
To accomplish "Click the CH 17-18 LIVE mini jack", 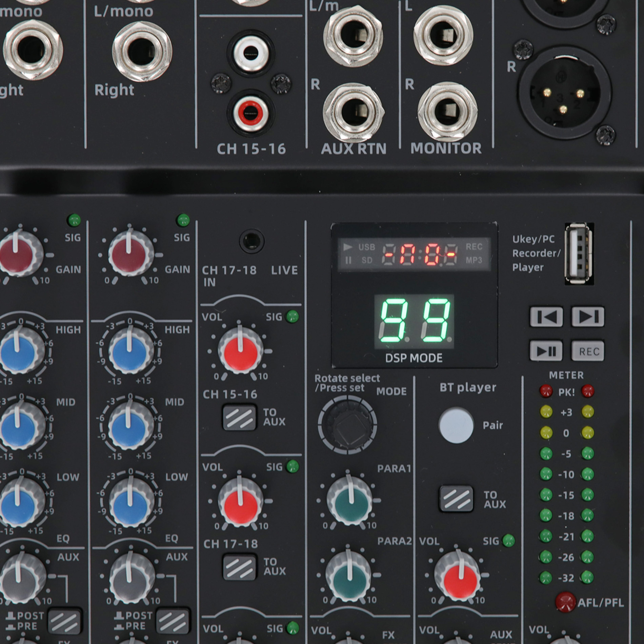I will coord(251,241).
